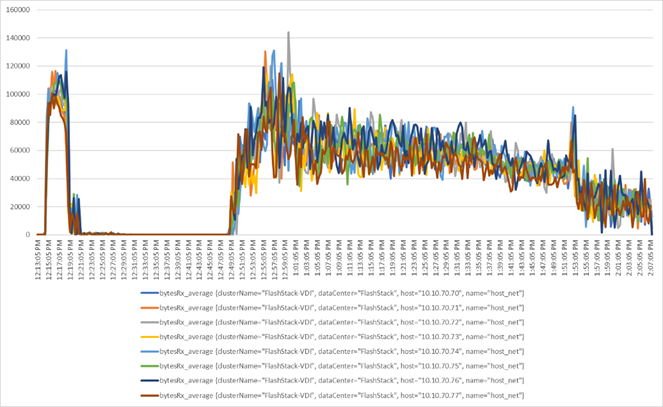Click the 120000 y-axis label

click(18, 66)
